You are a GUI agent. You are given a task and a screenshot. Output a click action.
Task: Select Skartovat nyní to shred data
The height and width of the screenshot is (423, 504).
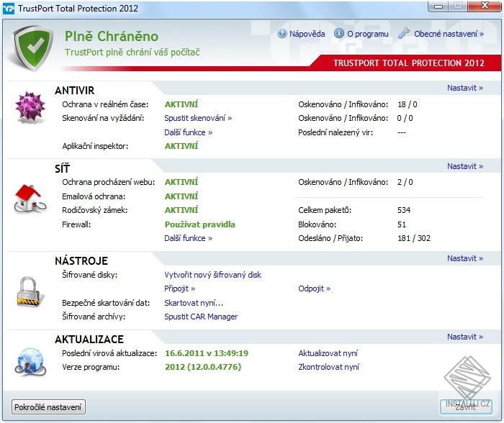[x=194, y=303]
